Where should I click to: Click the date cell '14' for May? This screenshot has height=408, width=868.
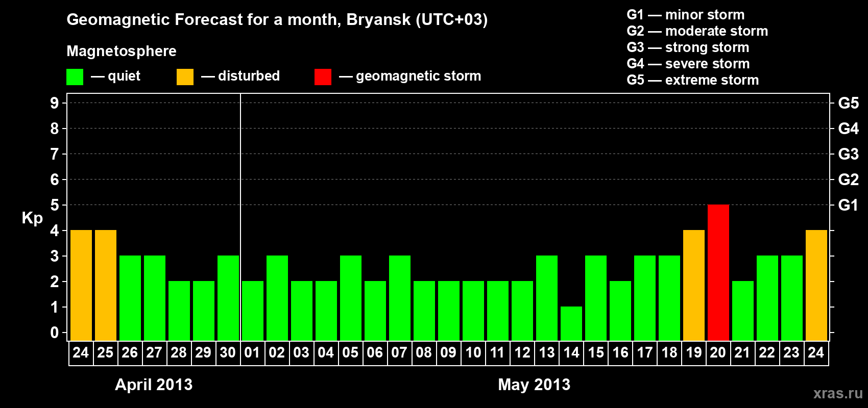click(x=571, y=353)
